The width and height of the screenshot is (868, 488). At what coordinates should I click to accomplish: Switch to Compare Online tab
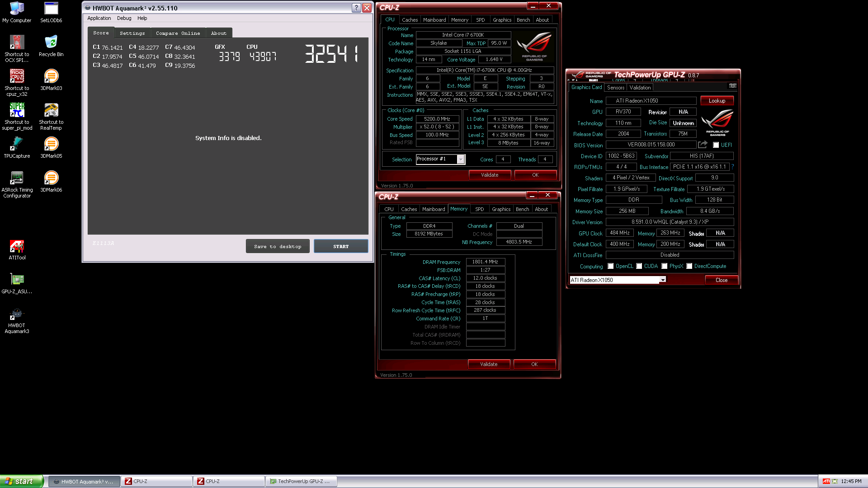[x=178, y=33]
